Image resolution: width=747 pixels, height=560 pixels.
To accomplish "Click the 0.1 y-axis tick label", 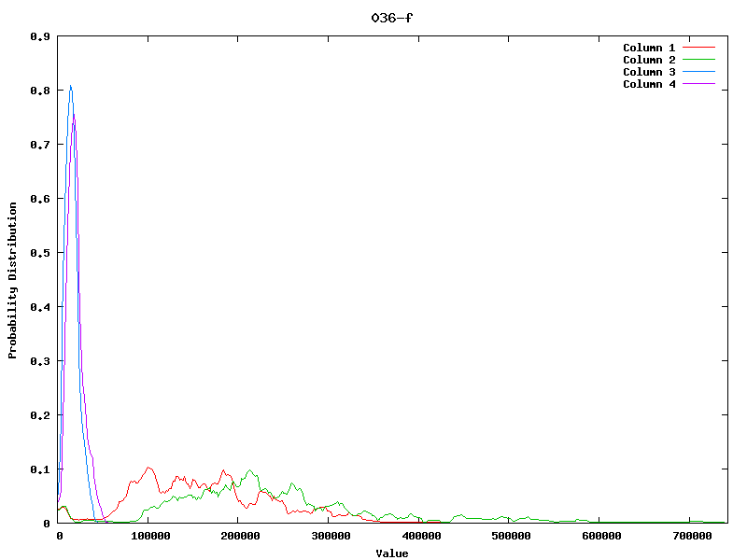I will click(40, 469).
